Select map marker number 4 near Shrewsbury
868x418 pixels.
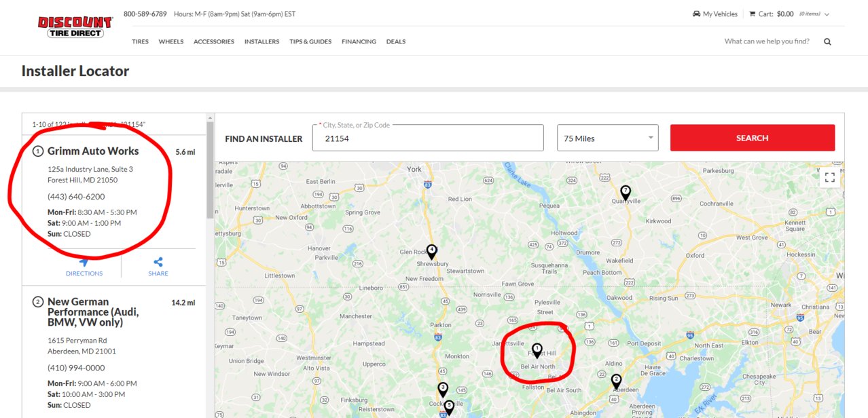point(431,252)
